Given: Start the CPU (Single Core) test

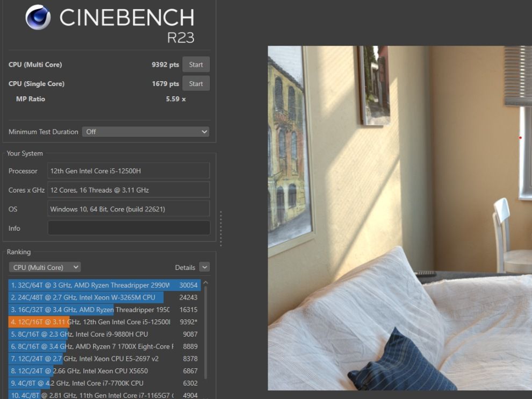Looking at the screenshot, I should coord(196,83).
